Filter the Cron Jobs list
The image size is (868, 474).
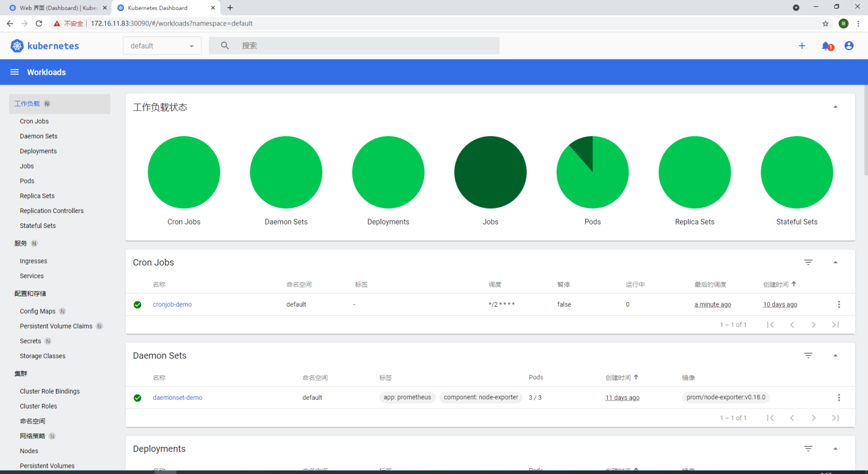point(808,262)
